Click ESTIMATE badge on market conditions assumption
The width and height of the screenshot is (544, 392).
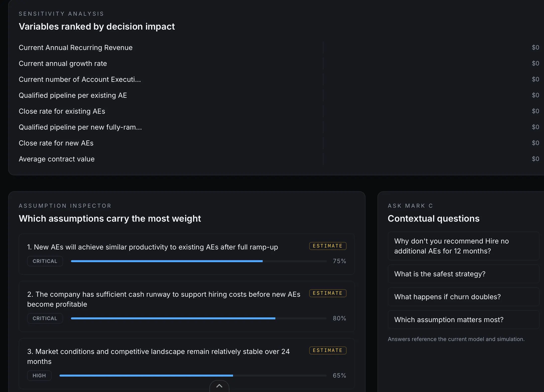tap(328, 350)
